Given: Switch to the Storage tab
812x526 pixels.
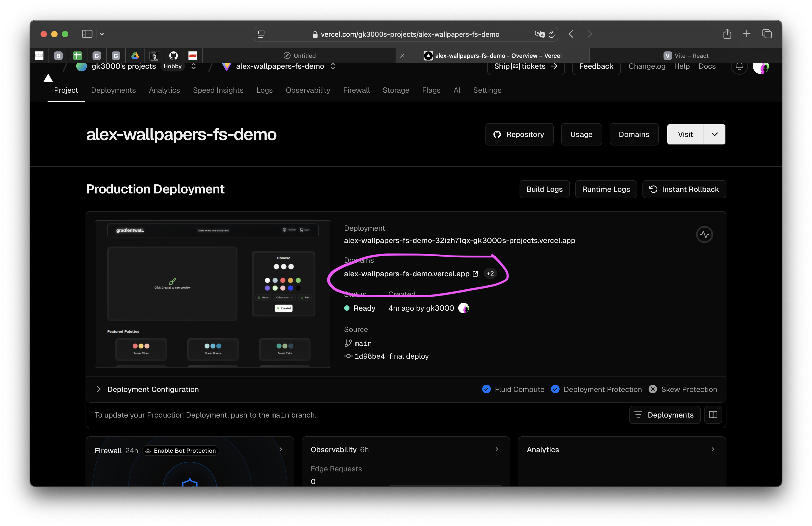Looking at the screenshot, I should [396, 90].
